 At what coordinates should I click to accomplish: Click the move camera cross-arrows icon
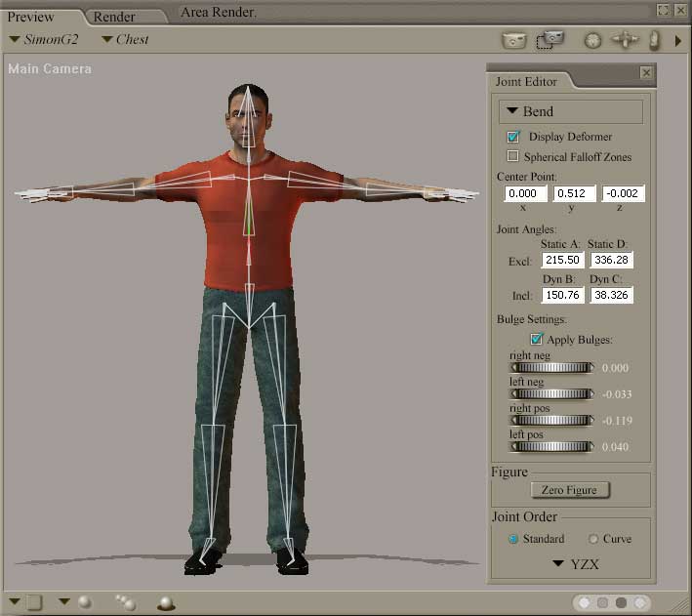click(624, 41)
